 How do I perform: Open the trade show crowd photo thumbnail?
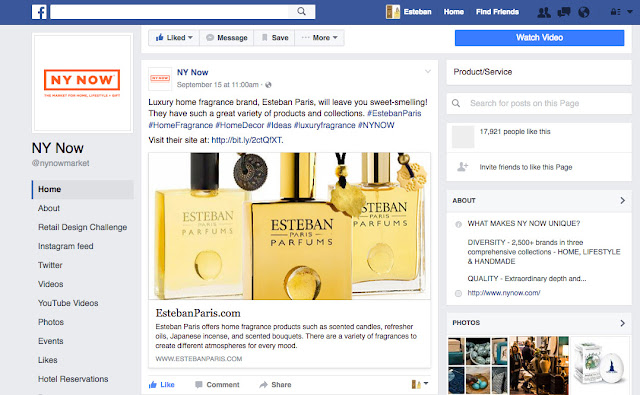coord(539,365)
